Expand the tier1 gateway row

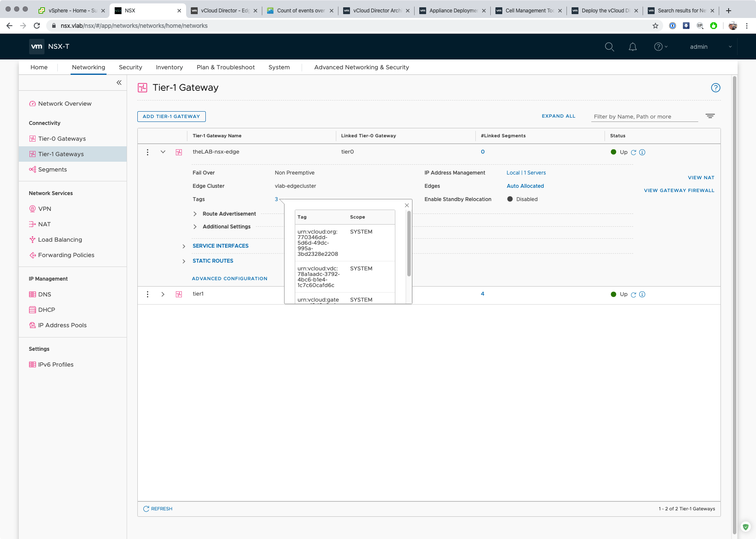tap(163, 294)
